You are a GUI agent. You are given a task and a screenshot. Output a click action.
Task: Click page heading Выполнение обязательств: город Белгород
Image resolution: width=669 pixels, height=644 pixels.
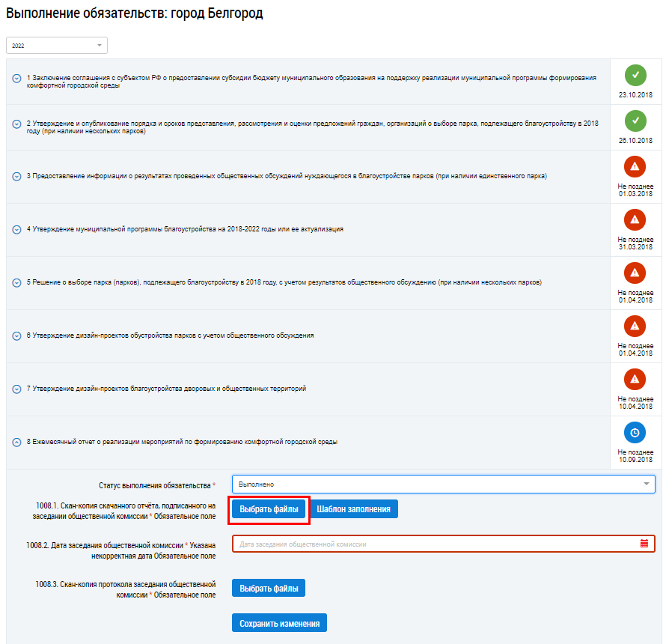coord(135,13)
